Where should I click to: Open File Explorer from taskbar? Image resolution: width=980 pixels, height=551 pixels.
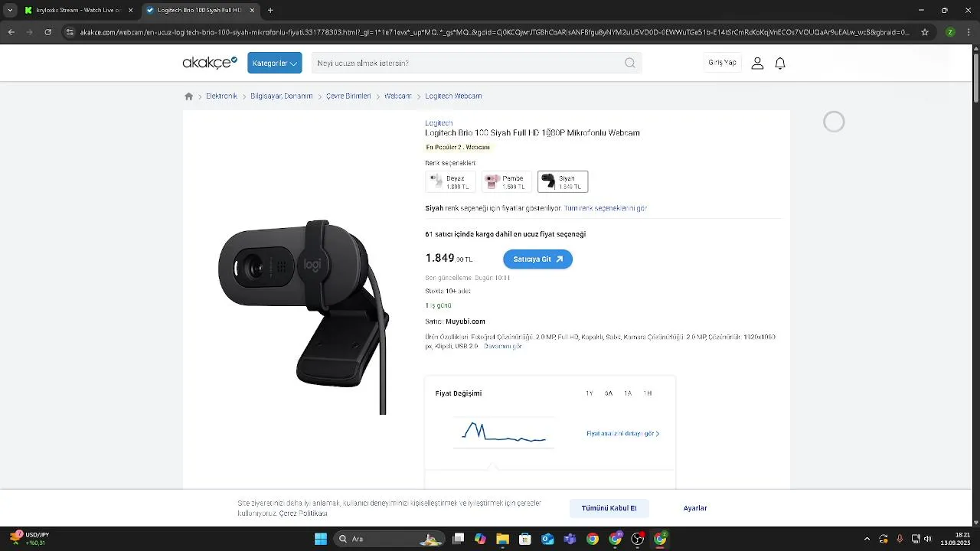coord(502,539)
